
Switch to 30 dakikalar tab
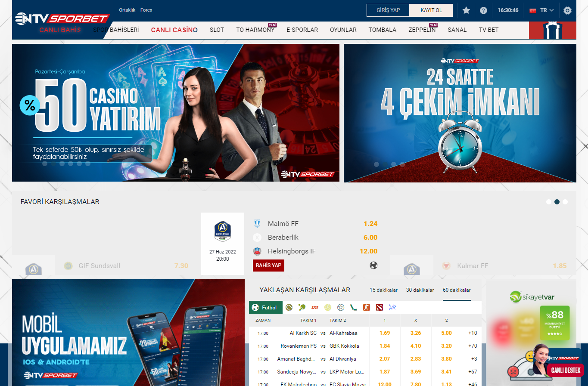pos(420,290)
